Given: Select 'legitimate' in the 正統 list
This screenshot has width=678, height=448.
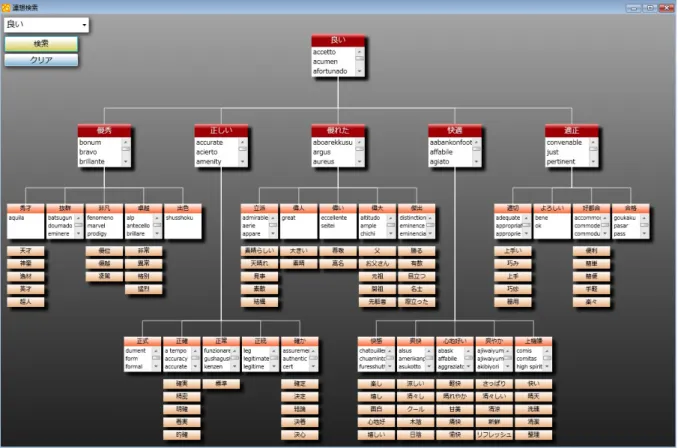Looking at the screenshot, I should coord(256,358).
